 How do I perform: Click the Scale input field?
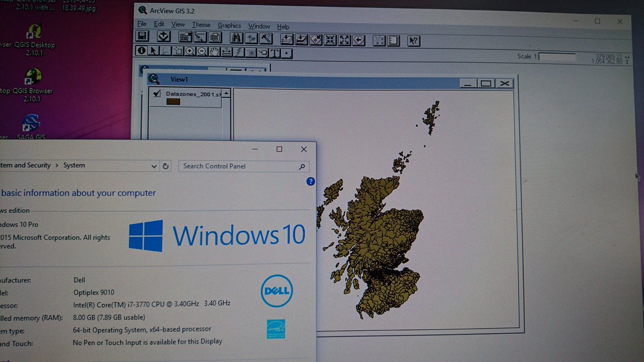[557, 56]
